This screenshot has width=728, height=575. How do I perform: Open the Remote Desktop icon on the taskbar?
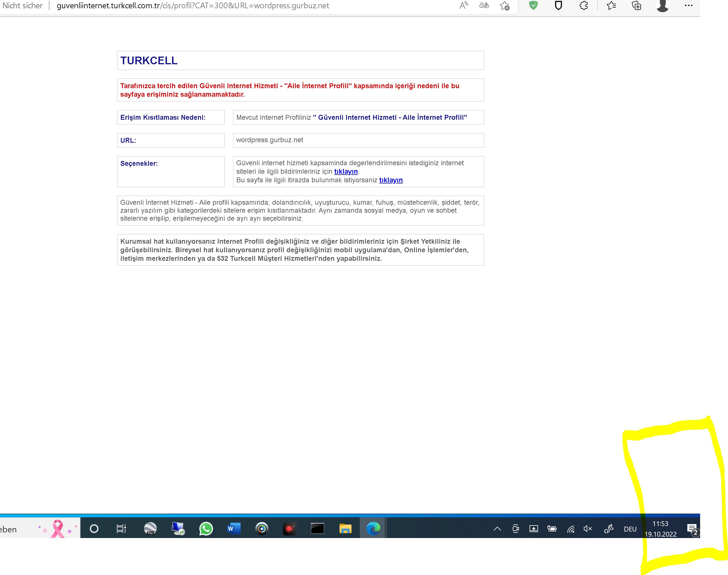178,529
